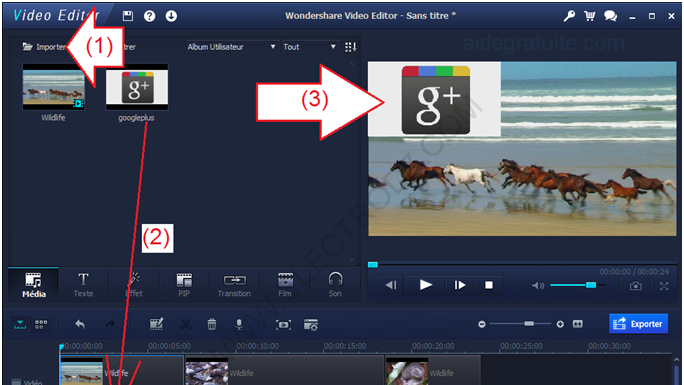This screenshot has height=385, width=684.
Task: Click the download arrow icon in title bar
Action: (171, 16)
